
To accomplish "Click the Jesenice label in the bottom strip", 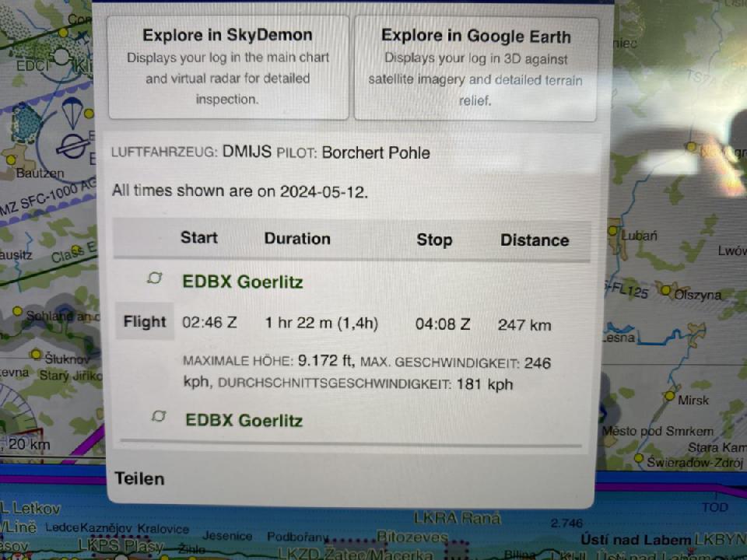I will click(x=227, y=536).
